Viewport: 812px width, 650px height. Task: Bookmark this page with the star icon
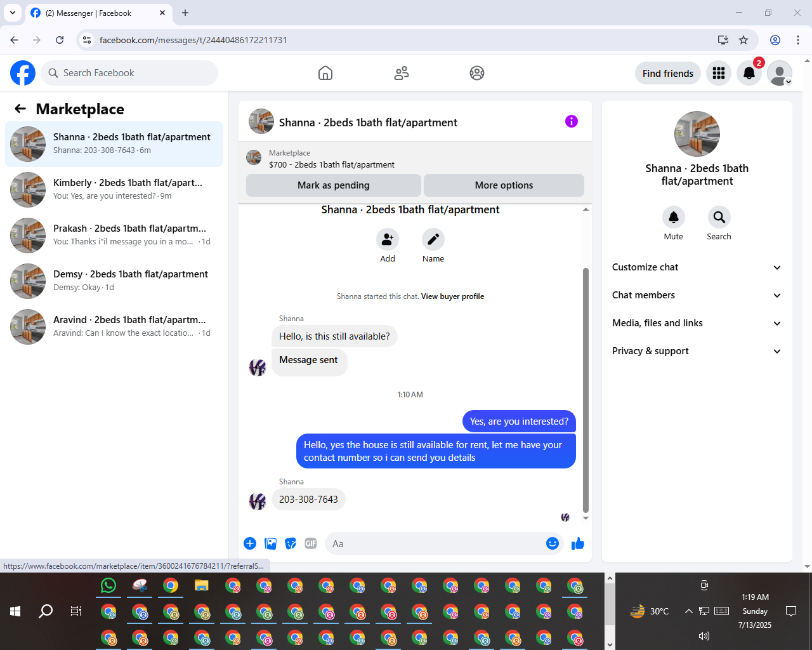point(743,40)
